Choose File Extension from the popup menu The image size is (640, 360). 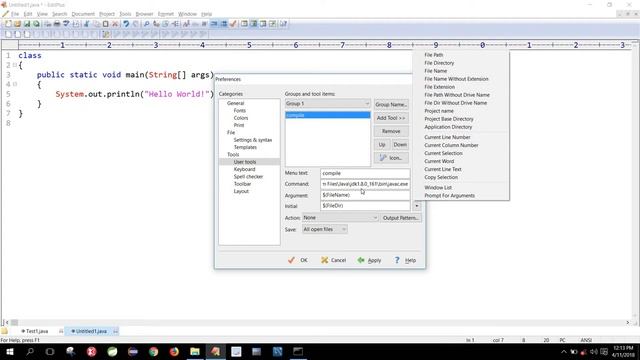pos(440,87)
